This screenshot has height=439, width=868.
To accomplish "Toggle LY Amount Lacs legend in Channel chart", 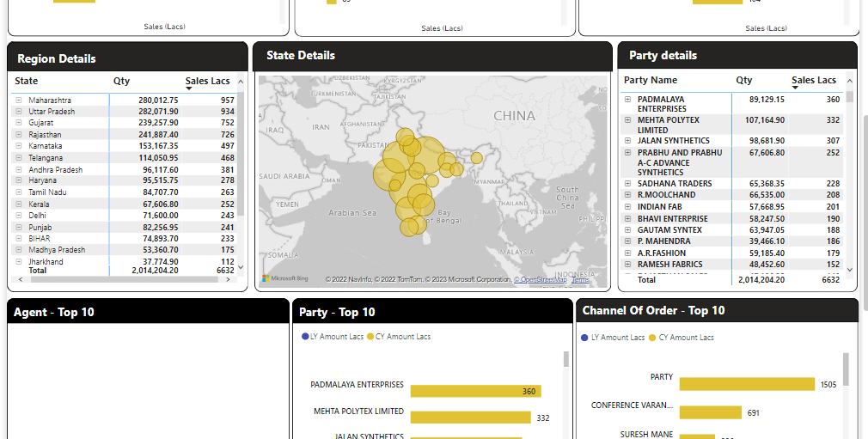I will (613, 338).
